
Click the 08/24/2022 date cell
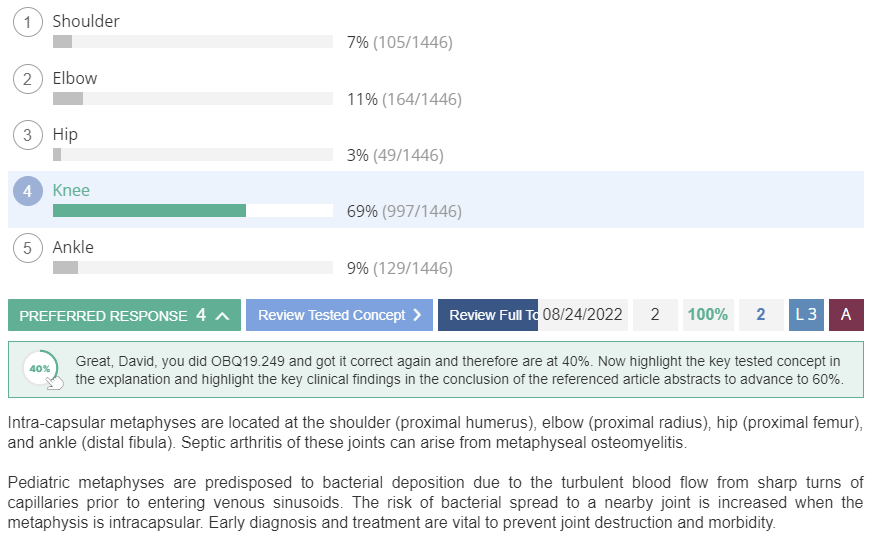tap(583, 315)
